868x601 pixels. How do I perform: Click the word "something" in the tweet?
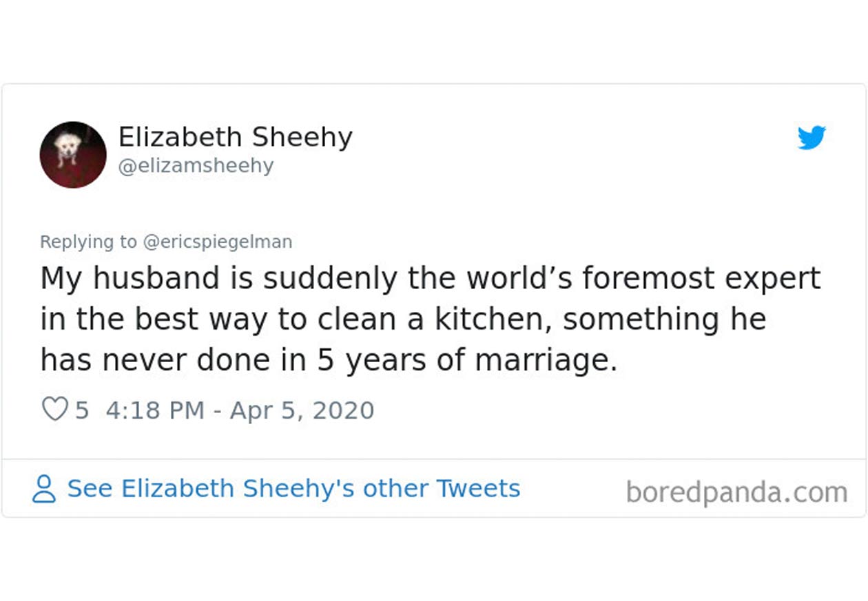tap(642, 319)
